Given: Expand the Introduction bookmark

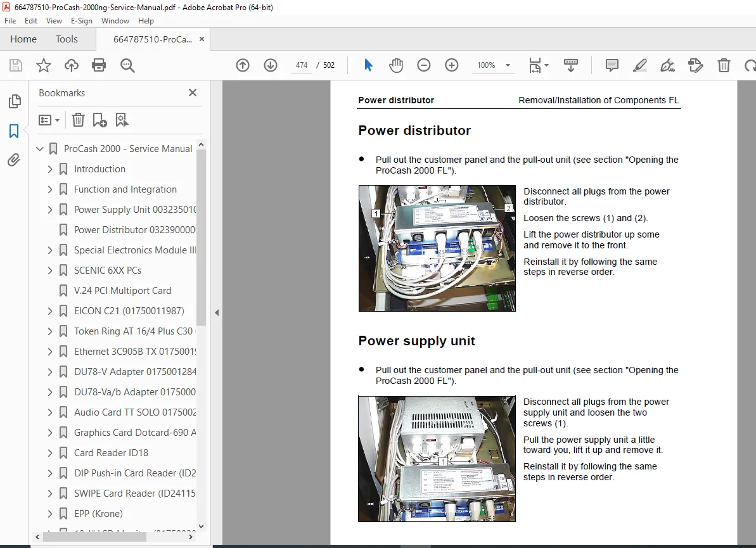Looking at the screenshot, I should point(50,169).
